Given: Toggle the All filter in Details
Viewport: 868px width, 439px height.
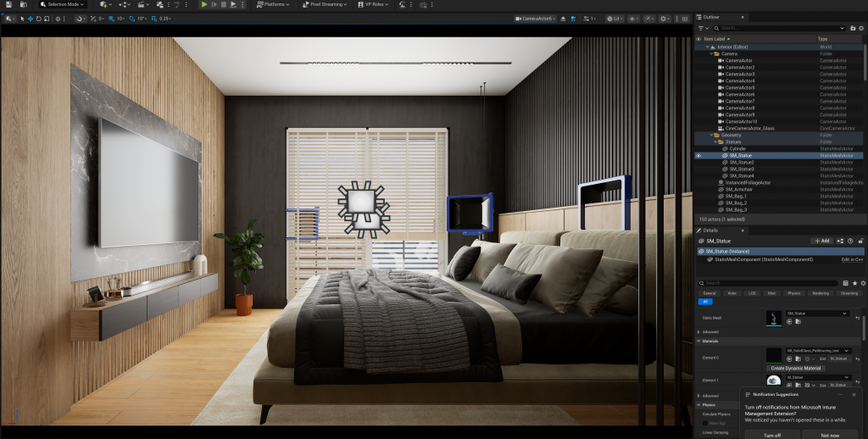Looking at the screenshot, I should 705,302.
